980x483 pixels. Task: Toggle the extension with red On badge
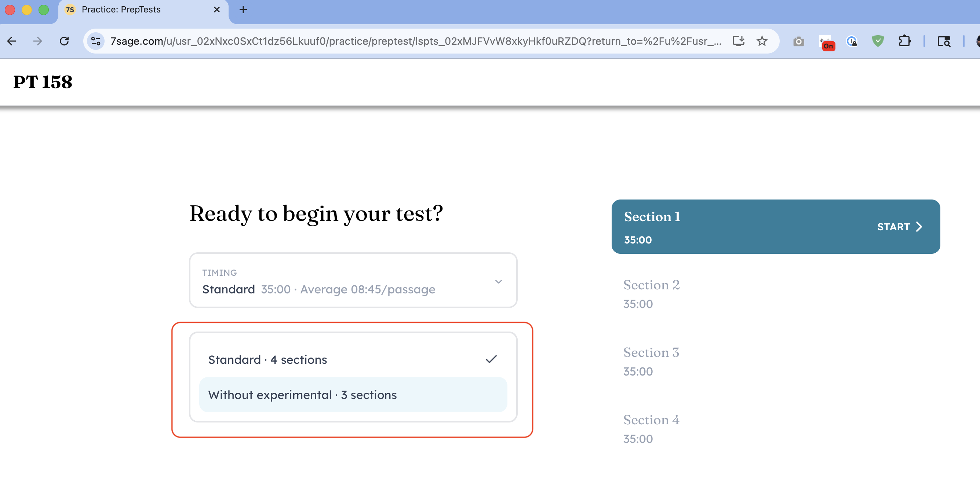[x=826, y=42]
